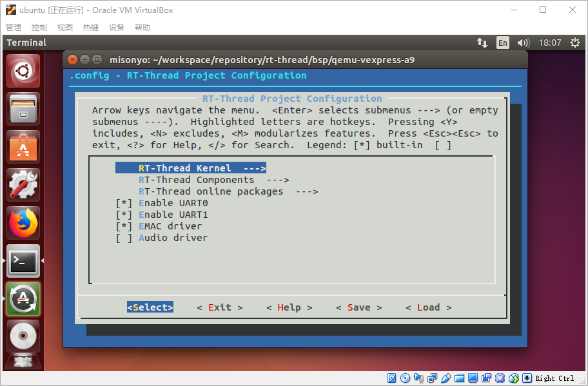Open the Files manager in launcher
588x386 pixels.
(23, 109)
